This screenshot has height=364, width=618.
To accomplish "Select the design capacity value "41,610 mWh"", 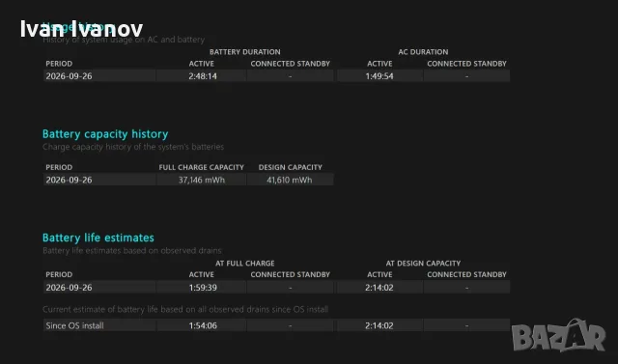I will tap(290, 180).
